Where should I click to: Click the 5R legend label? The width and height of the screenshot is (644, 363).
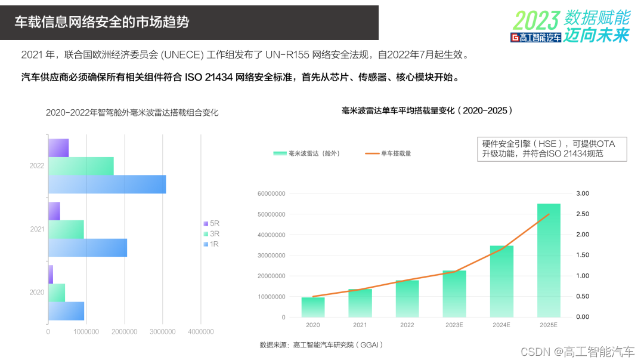[x=215, y=223]
